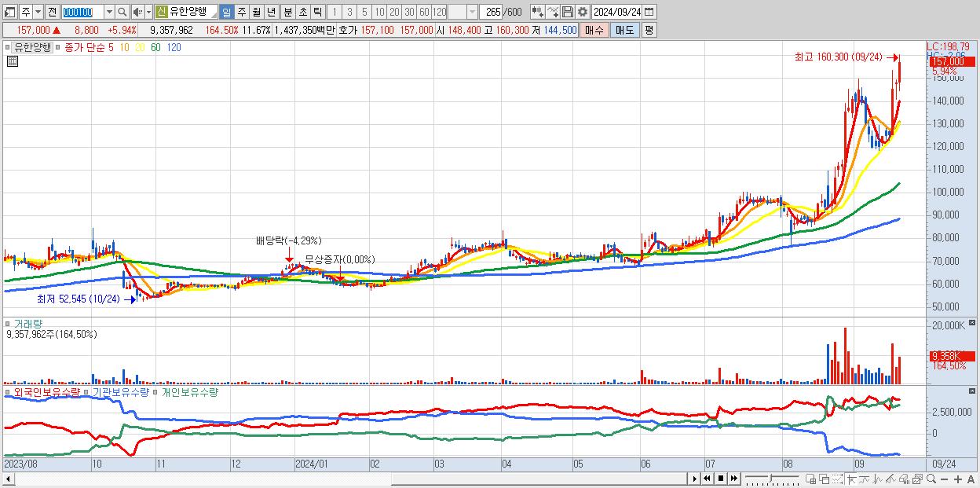Choose the 10 interval button

coord(379,12)
